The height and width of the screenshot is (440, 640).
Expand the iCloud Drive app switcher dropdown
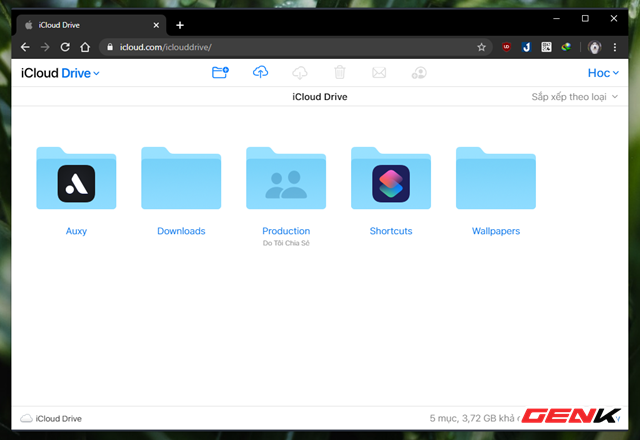tap(60, 73)
